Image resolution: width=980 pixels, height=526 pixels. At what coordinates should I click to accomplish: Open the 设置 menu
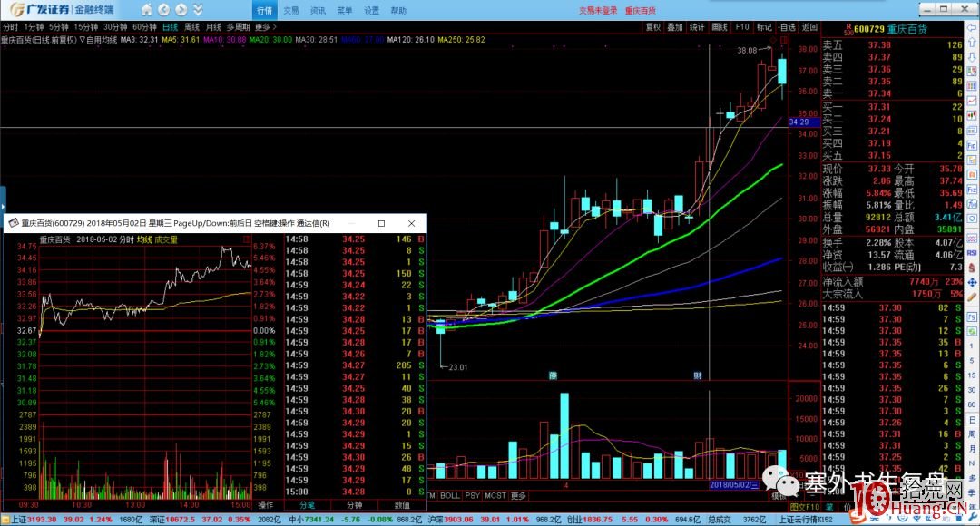[x=371, y=11]
